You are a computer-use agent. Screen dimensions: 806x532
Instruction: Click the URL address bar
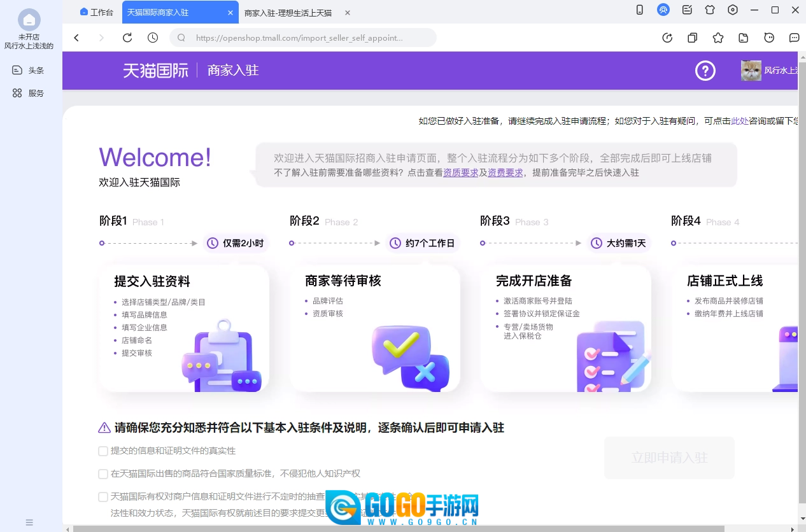click(x=299, y=38)
